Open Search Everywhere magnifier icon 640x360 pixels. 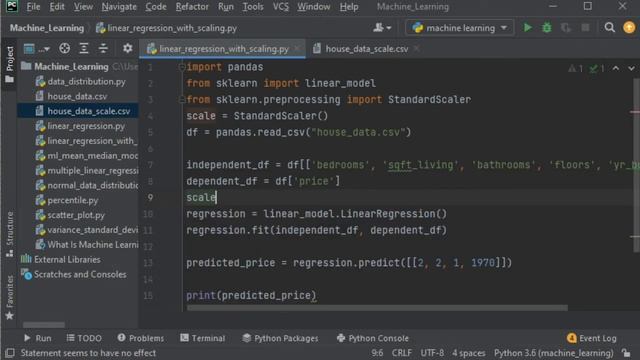click(609, 28)
